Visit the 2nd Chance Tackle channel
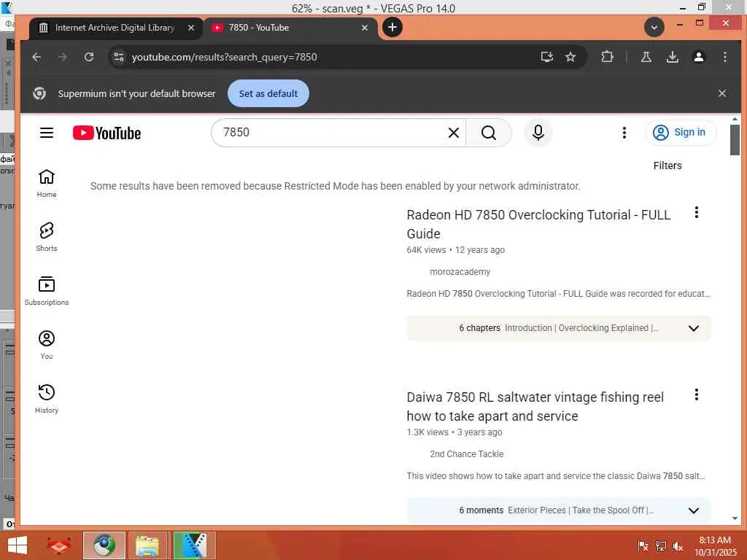 pos(466,454)
